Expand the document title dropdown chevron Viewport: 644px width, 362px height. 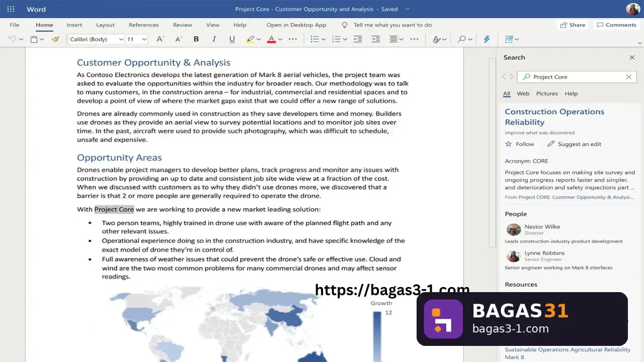point(407,9)
